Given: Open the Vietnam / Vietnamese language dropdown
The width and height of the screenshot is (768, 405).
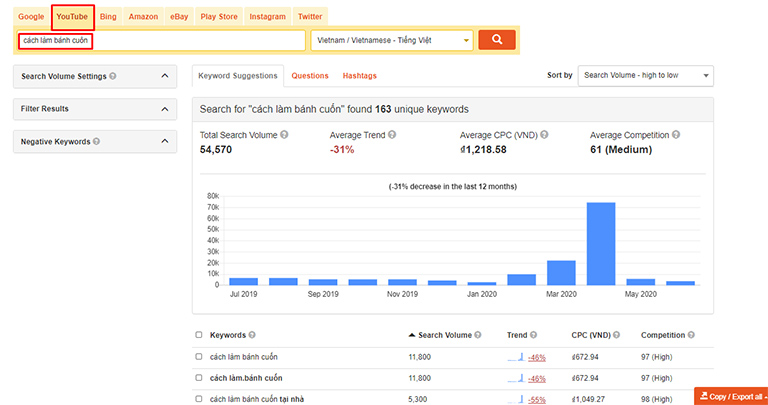Looking at the screenshot, I should click(x=392, y=40).
